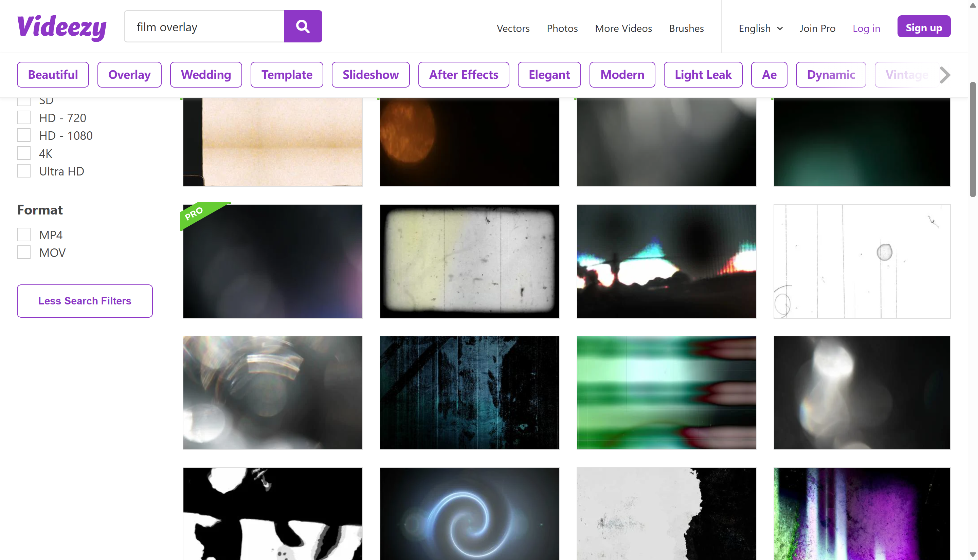Enable the HD - 1080 resolution filter
This screenshot has height=560, width=978.
click(x=23, y=135)
